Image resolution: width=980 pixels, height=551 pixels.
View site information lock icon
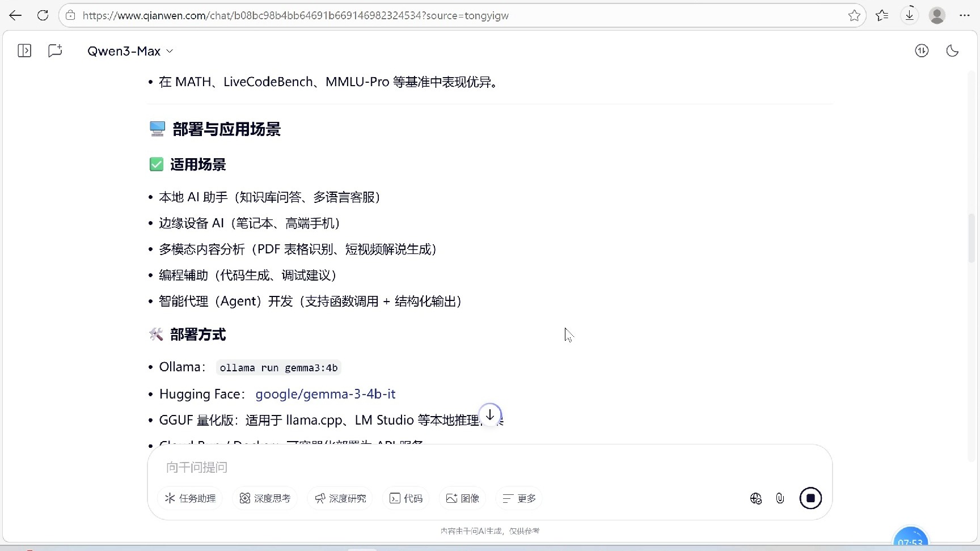point(70,15)
